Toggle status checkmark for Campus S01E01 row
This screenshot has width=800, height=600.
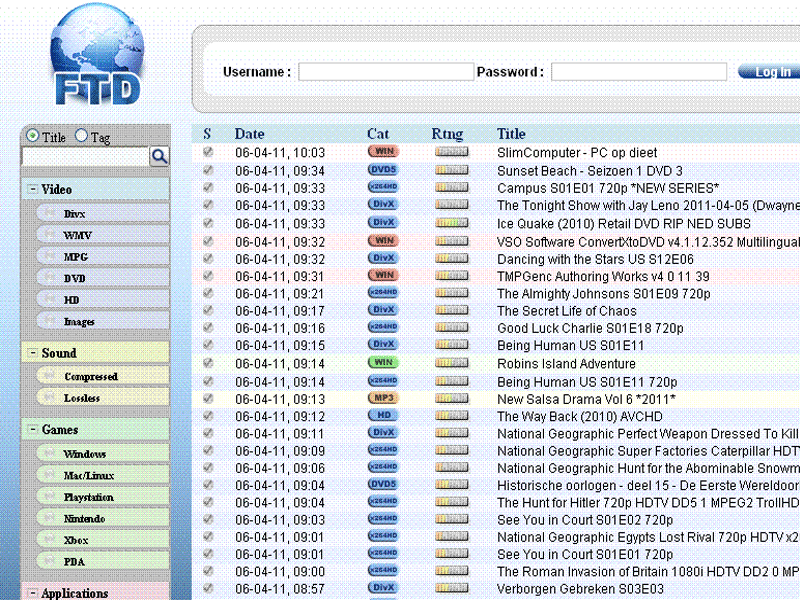tap(208, 187)
